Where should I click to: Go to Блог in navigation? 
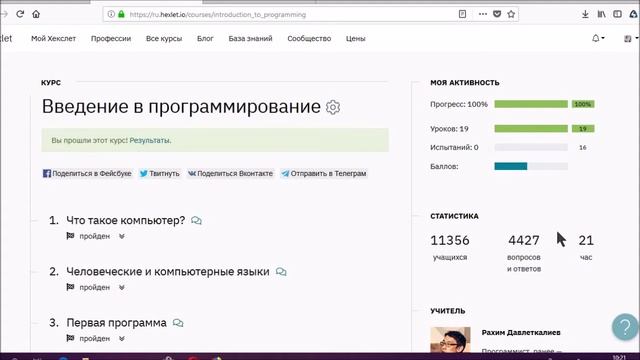pyautogui.click(x=205, y=38)
